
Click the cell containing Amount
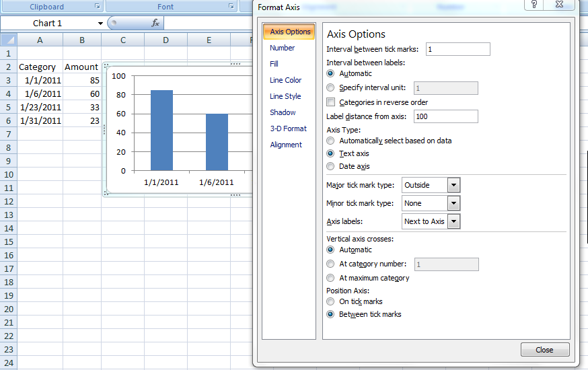[82, 67]
